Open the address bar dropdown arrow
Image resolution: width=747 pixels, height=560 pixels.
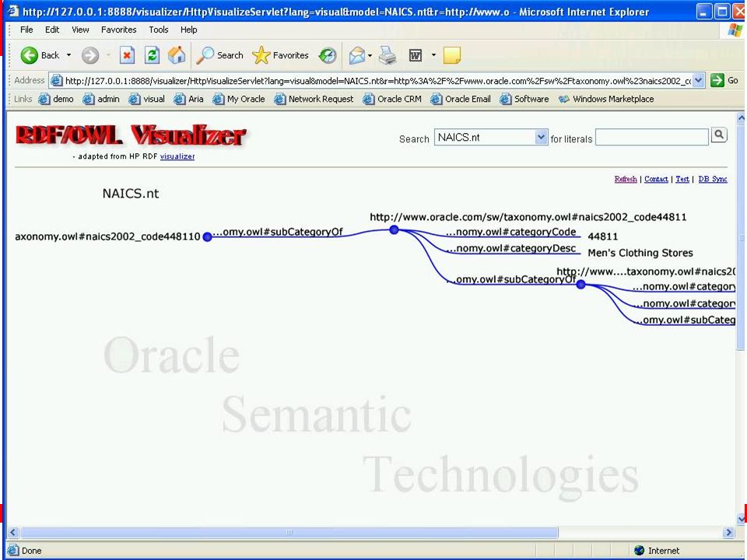pos(699,80)
